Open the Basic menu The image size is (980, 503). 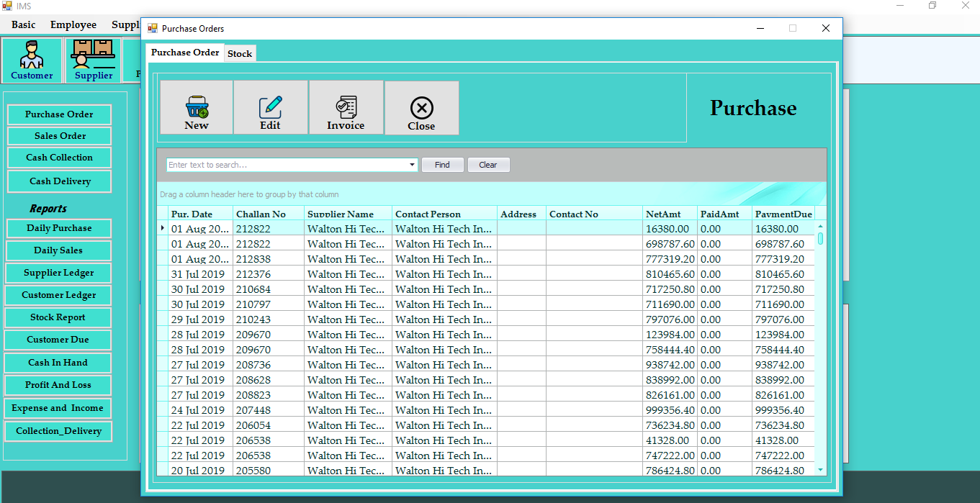23,24
